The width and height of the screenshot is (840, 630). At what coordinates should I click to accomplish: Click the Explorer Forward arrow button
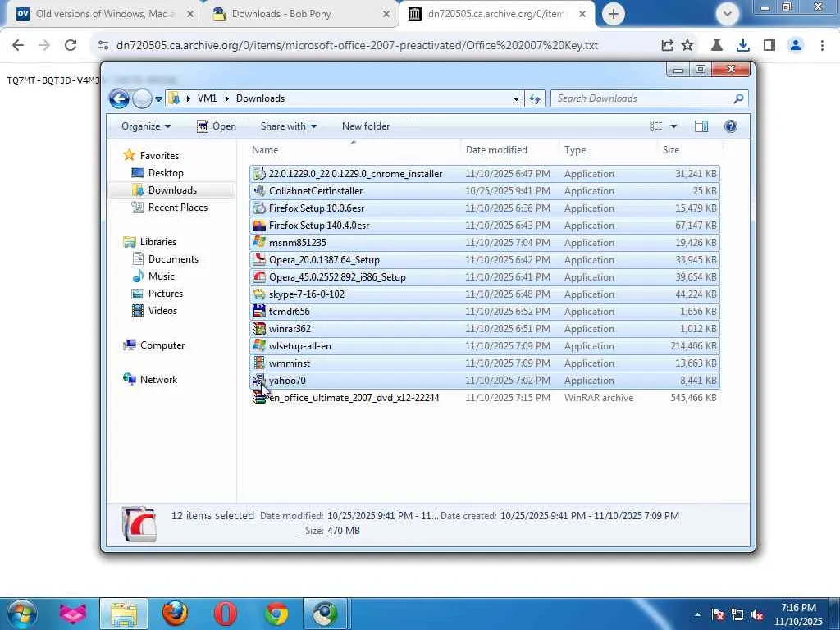pyautogui.click(x=142, y=98)
